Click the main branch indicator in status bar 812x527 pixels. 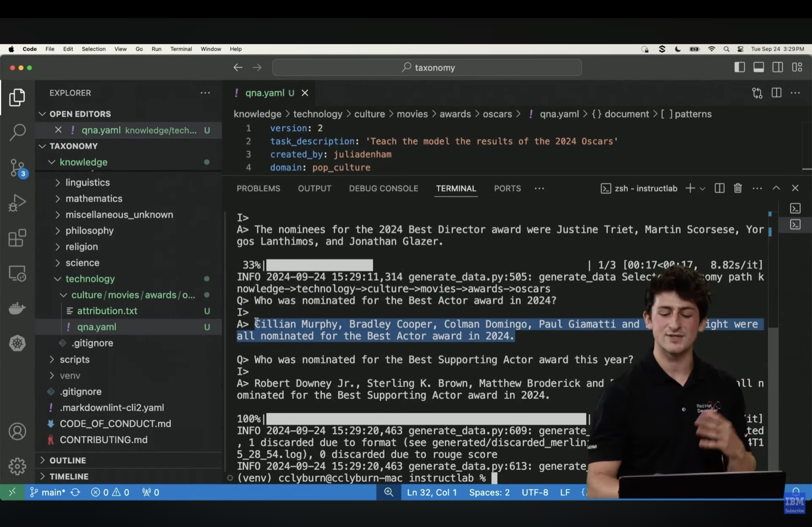(x=48, y=493)
